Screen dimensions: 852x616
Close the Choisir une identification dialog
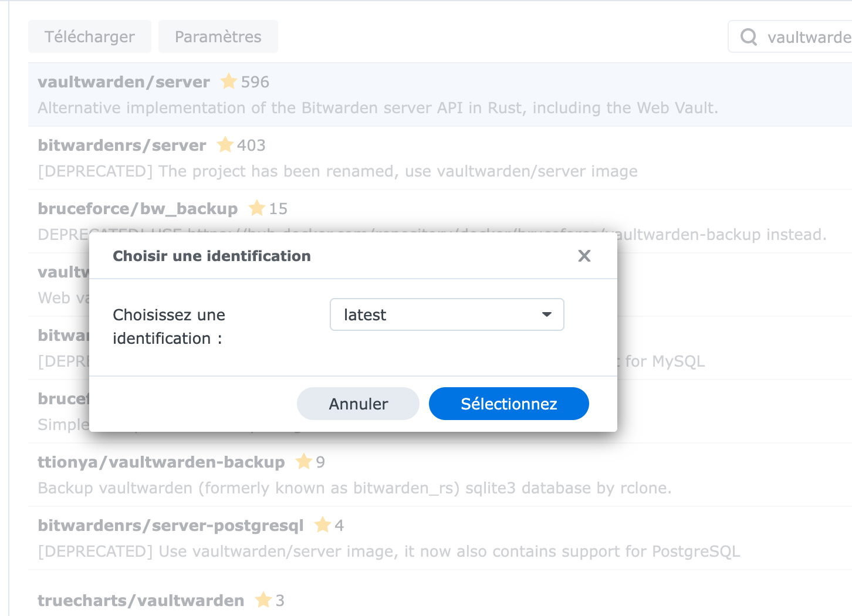tap(584, 256)
